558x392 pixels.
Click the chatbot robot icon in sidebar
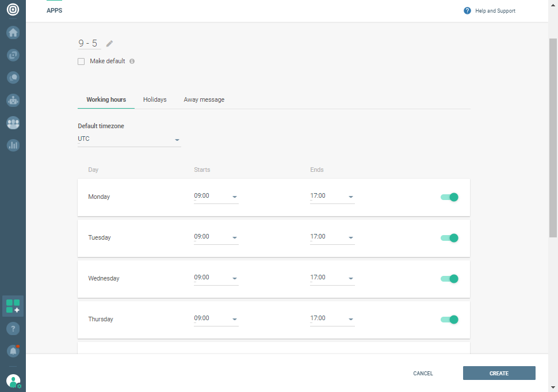(13, 100)
